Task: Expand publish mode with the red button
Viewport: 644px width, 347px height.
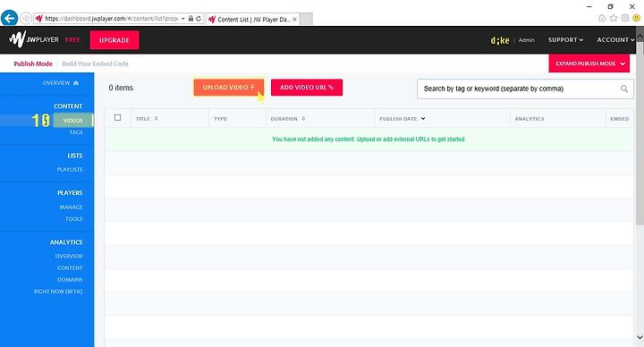Action: pyautogui.click(x=589, y=63)
